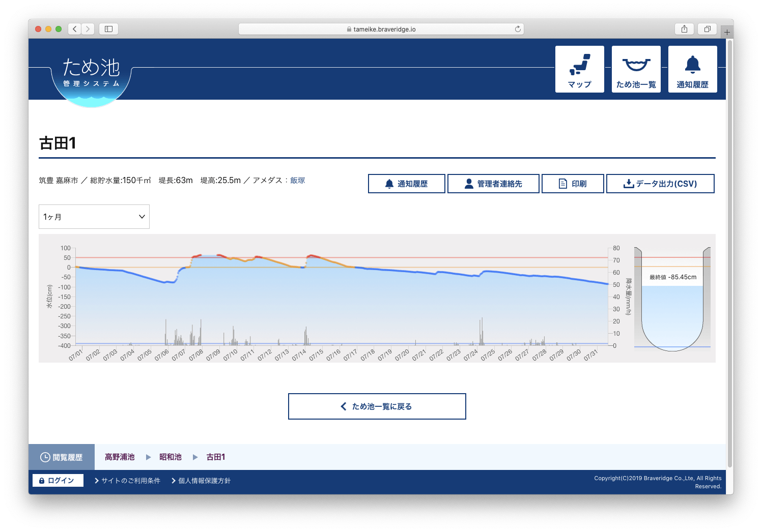
Task: Click the 通知履歴 button below title
Action: click(x=406, y=184)
